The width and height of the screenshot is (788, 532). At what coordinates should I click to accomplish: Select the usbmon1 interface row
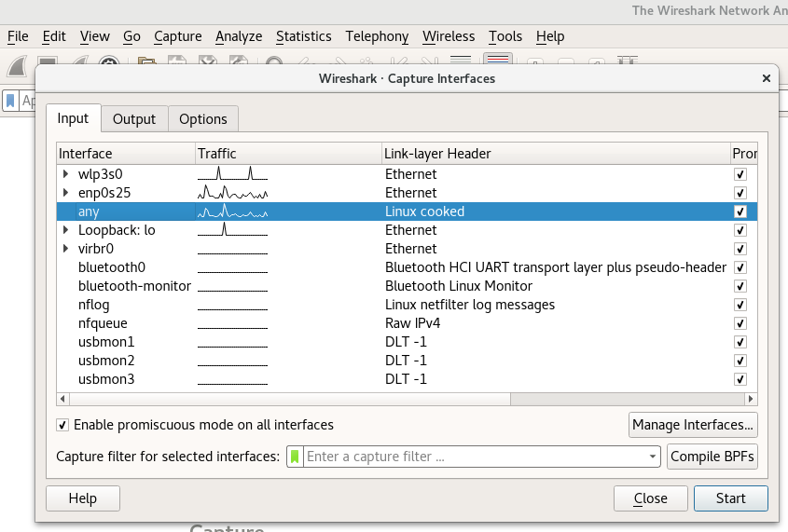click(407, 342)
